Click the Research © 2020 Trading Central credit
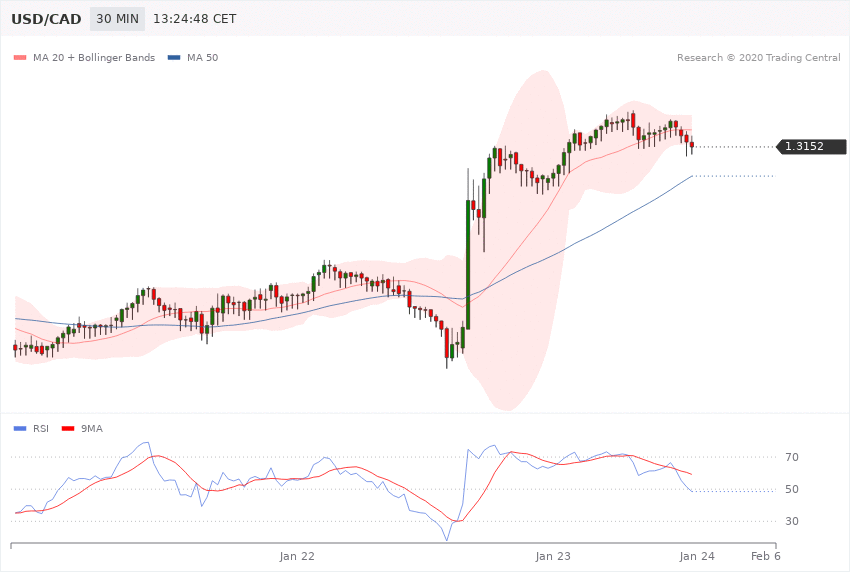The width and height of the screenshot is (850, 576). [759, 57]
